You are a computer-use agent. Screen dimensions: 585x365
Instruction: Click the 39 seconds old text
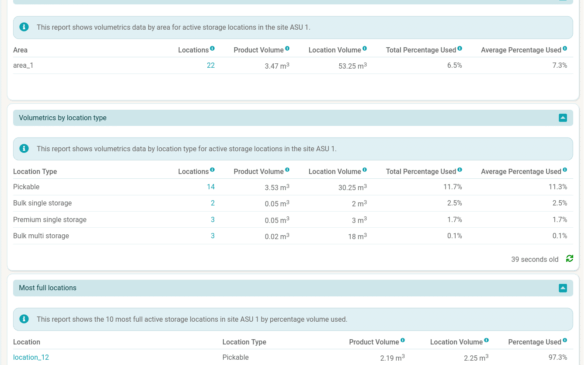(535, 259)
